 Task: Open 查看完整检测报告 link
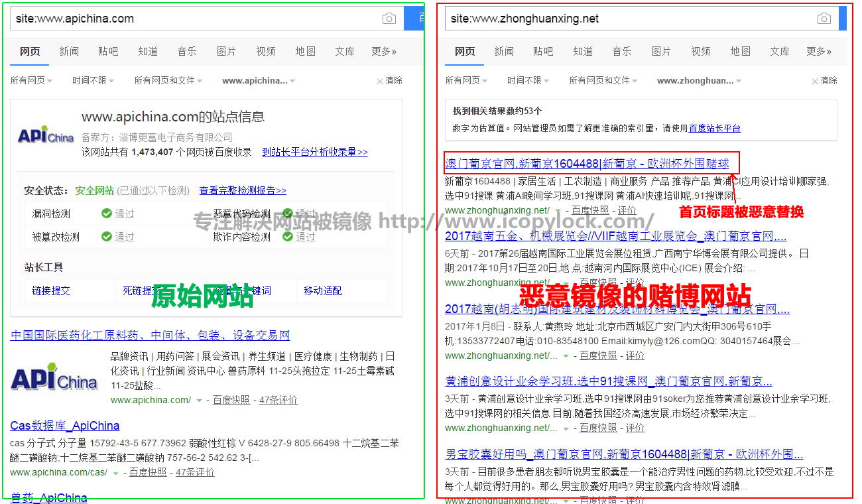243,190
